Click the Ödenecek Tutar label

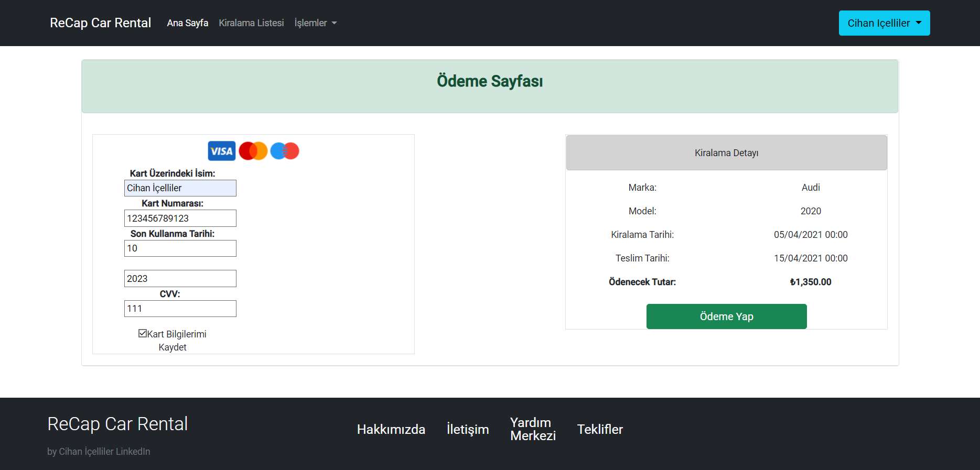tap(642, 282)
